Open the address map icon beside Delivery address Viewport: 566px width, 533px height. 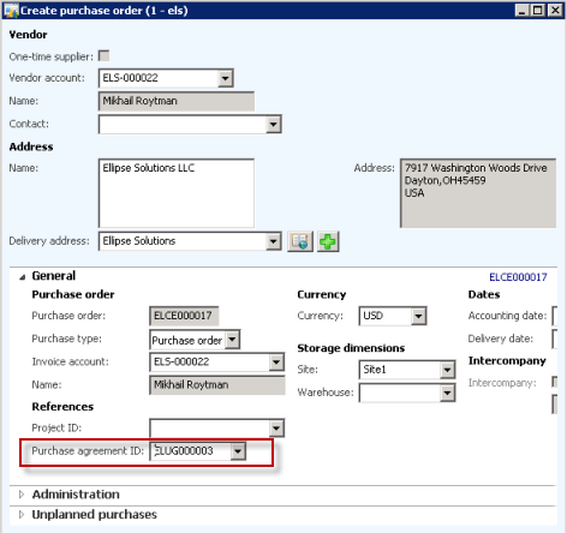(x=300, y=241)
